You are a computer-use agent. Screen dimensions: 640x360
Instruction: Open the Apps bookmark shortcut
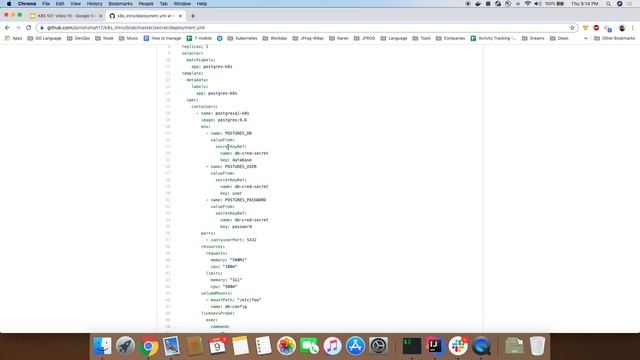[13, 38]
